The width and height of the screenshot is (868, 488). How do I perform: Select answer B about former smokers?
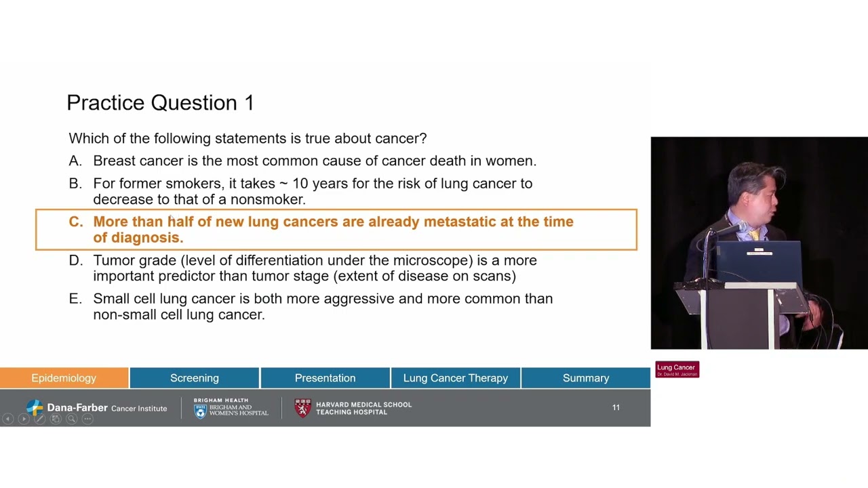[300, 191]
